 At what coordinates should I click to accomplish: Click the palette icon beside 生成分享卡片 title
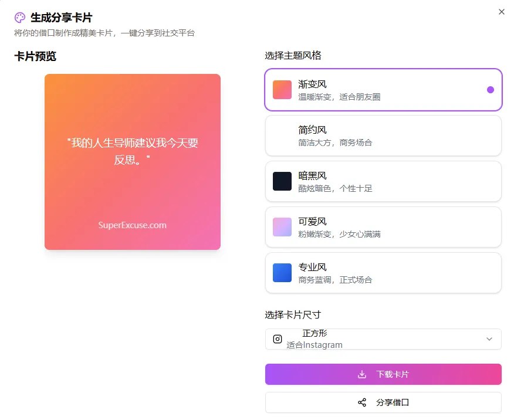coord(19,18)
